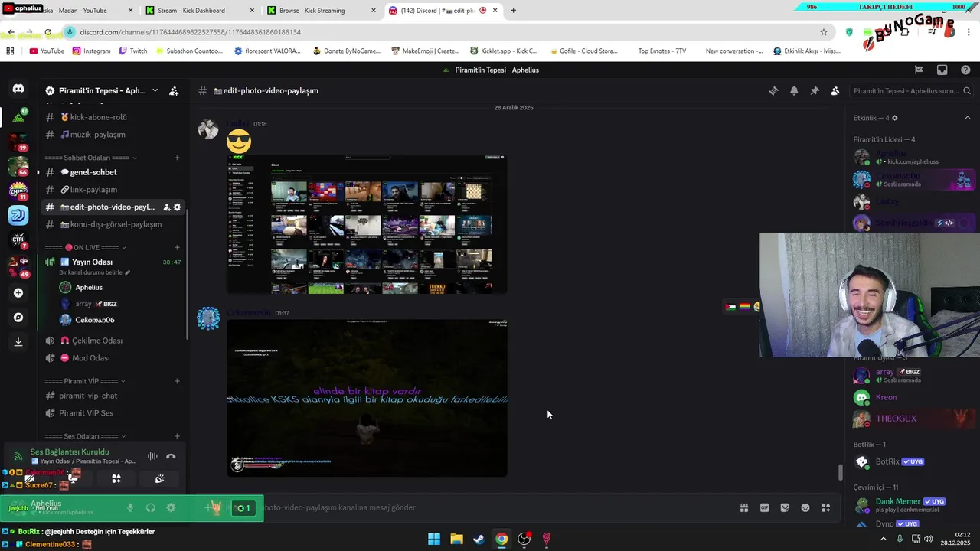Show hidden system tray icons chevron
This screenshot has height=551, width=980.
click(883, 539)
